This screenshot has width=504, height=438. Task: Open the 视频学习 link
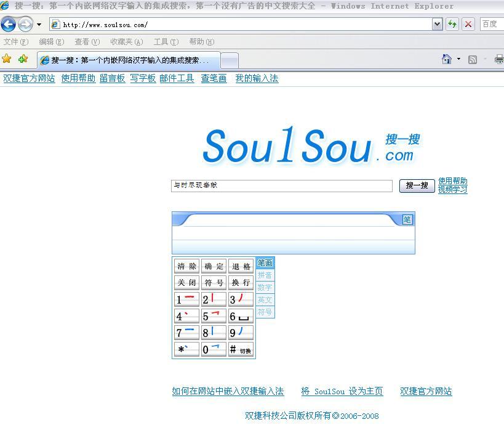point(452,190)
